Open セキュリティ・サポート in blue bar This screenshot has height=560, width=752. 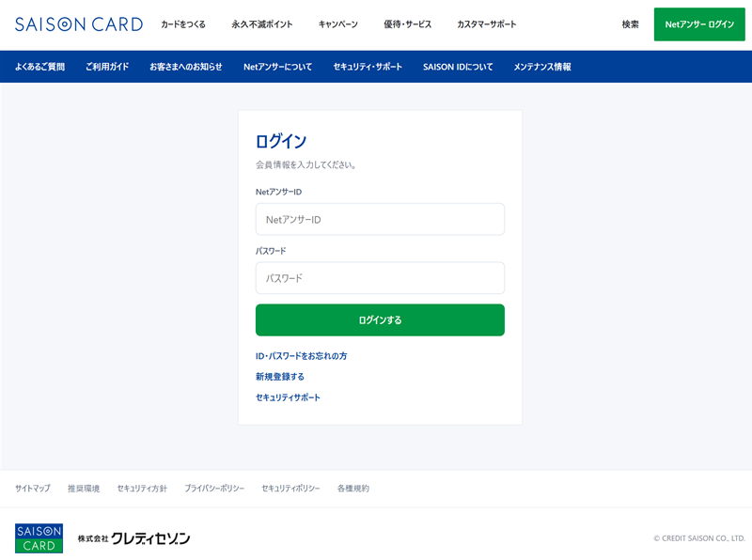[x=368, y=67]
